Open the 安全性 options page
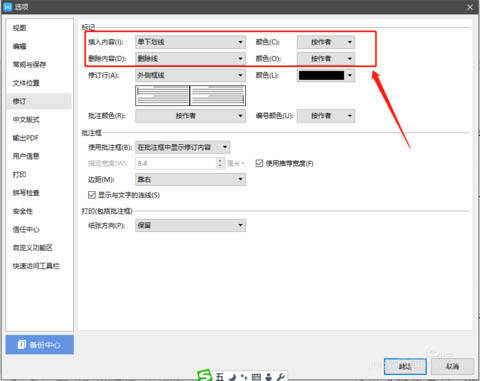 (23, 211)
